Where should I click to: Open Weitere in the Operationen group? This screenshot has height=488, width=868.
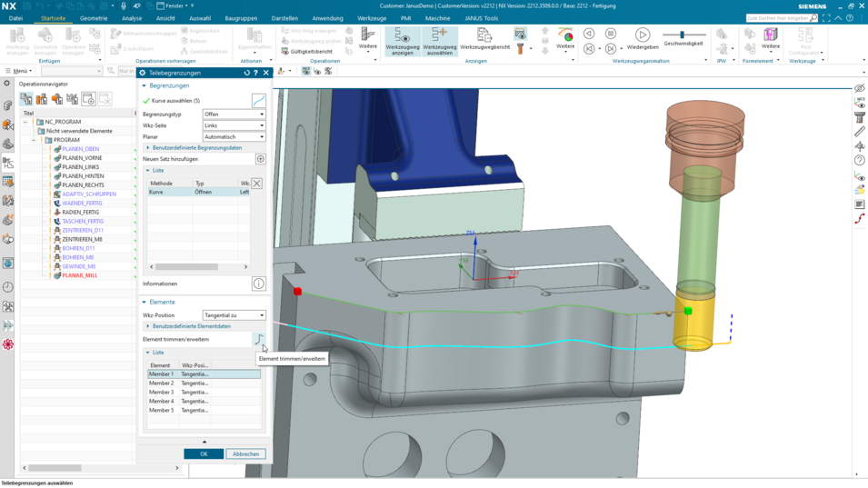(367, 40)
